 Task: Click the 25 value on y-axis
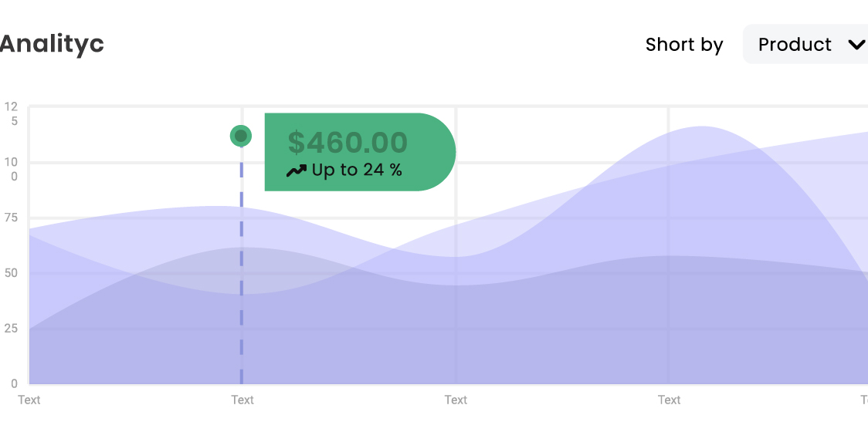12,329
